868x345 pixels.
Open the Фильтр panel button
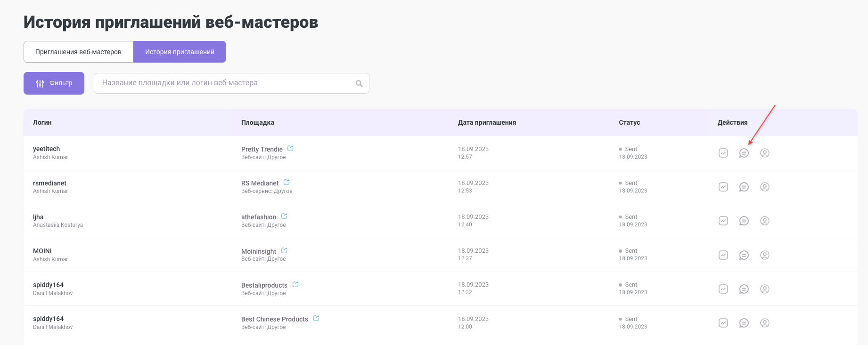[x=54, y=83]
